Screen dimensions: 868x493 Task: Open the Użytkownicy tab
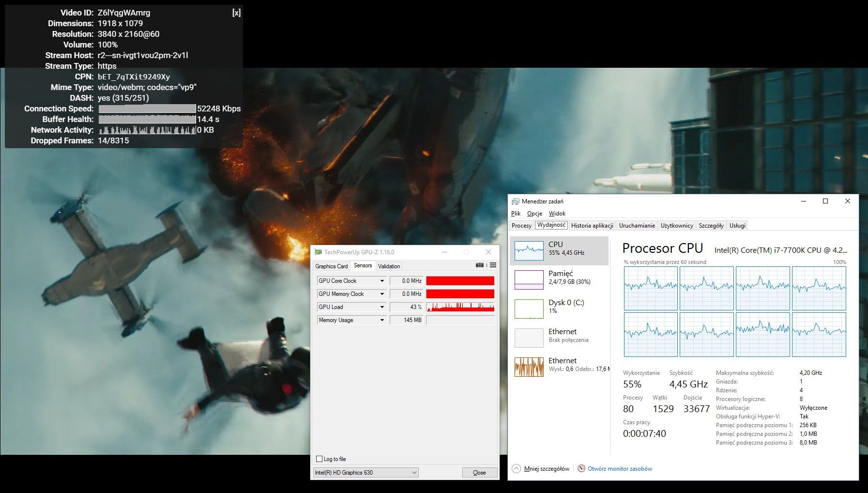click(x=677, y=226)
